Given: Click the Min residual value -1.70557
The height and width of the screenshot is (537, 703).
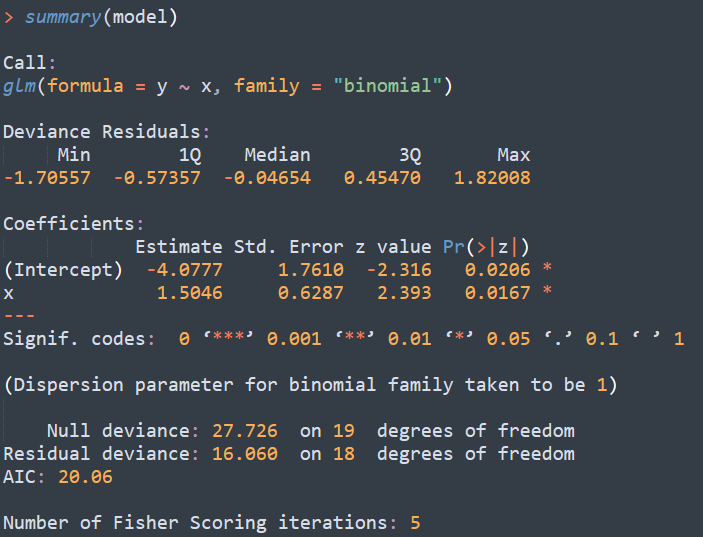Looking at the screenshot, I should point(47,178).
